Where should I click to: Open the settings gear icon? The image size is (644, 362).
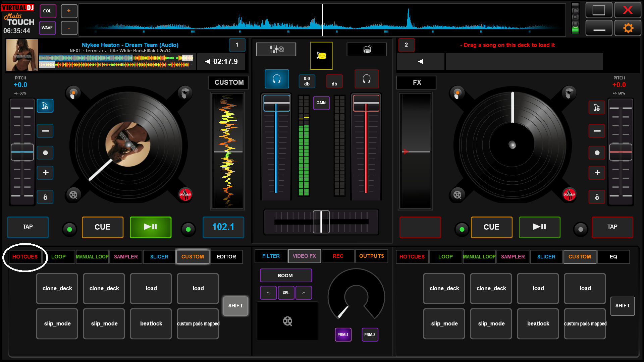coord(628,28)
